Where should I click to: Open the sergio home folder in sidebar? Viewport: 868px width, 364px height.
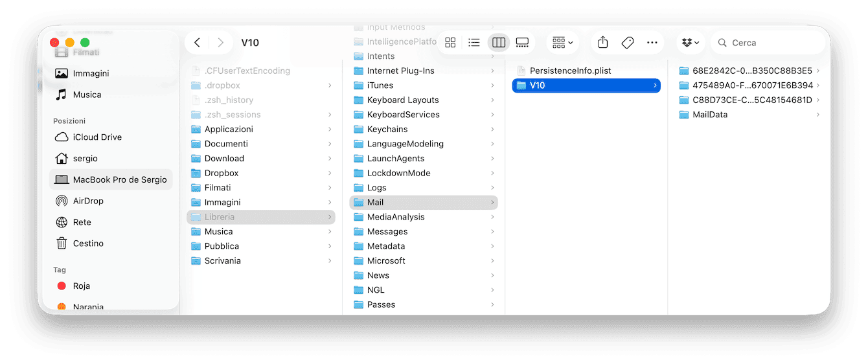click(x=111, y=159)
